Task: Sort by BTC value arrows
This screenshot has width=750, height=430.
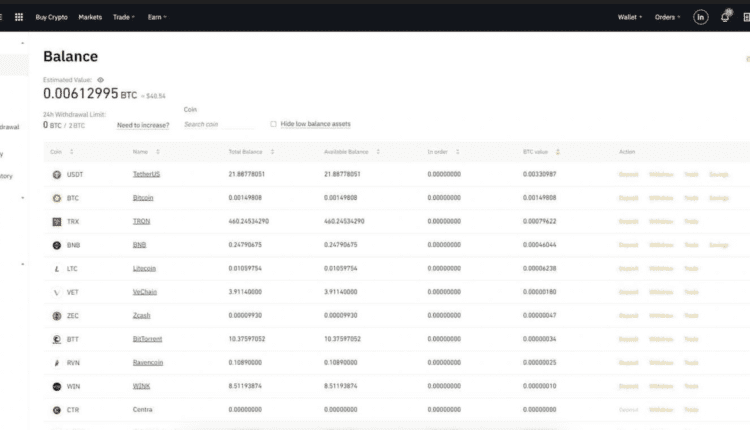Action: point(557,152)
